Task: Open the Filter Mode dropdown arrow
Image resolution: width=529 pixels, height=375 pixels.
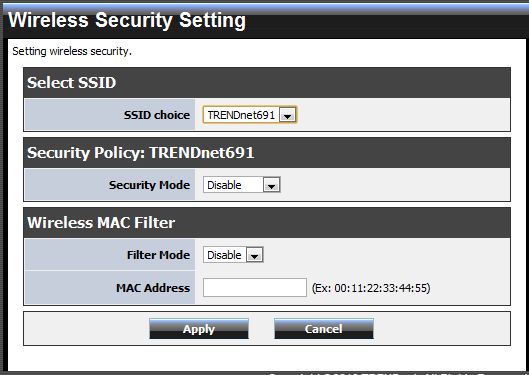Action: 254,255
